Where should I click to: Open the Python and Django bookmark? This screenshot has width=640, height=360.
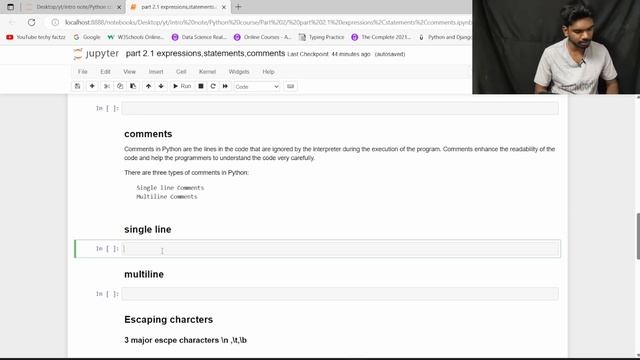(x=445, y=37)
